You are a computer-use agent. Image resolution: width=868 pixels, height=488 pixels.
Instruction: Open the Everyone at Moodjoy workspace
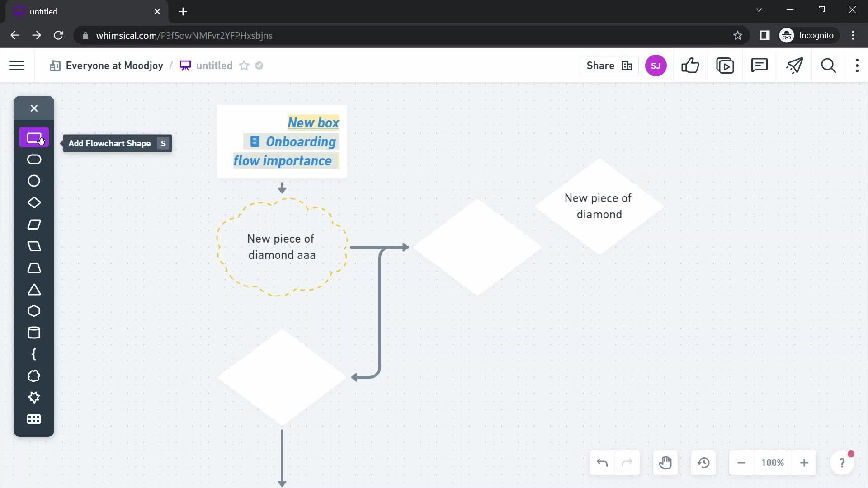[114, 66]
